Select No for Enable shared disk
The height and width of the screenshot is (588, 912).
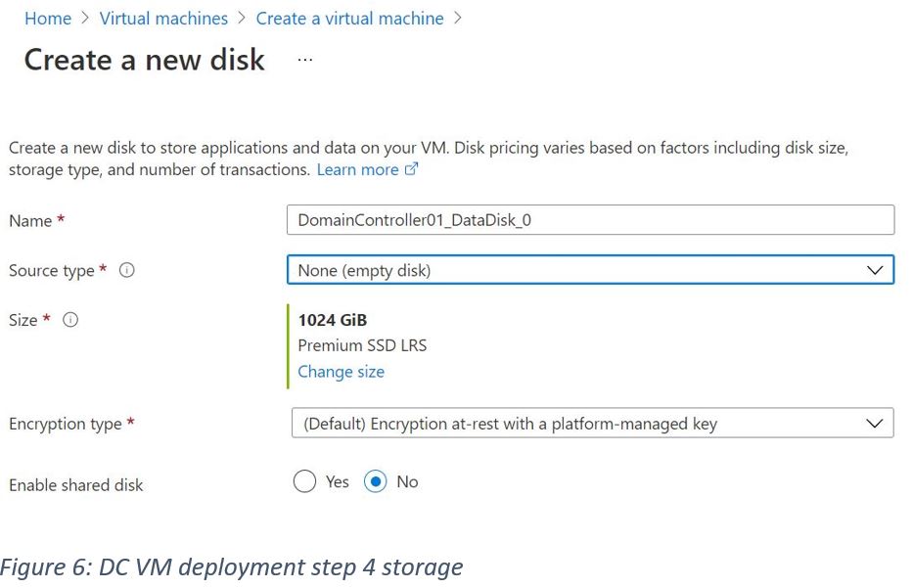coord(376,481)
